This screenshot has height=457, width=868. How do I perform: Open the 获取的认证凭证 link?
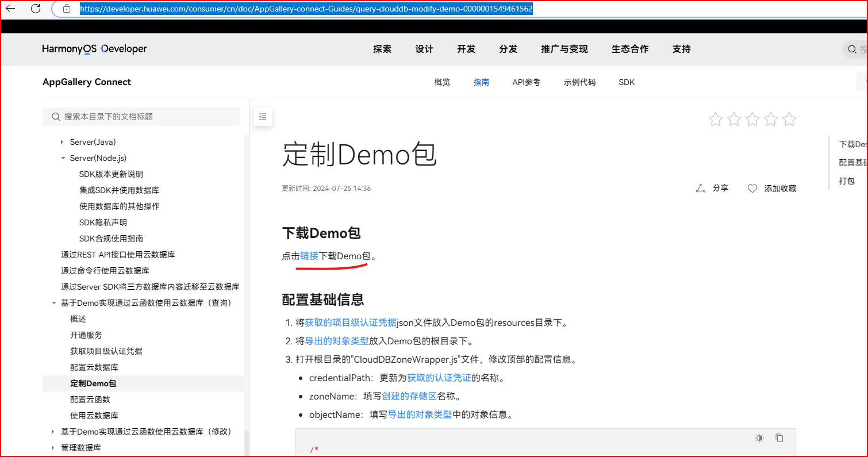click(439, 378)
